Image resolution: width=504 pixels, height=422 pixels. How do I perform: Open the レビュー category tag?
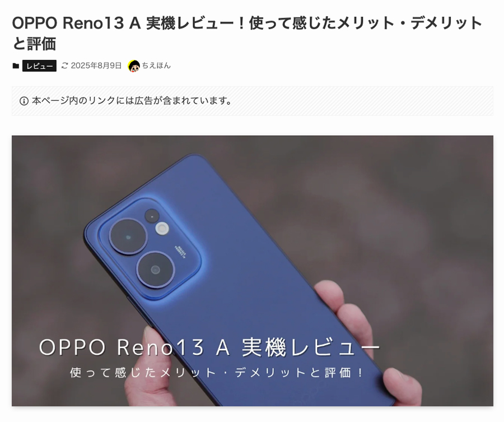(39, 66)
